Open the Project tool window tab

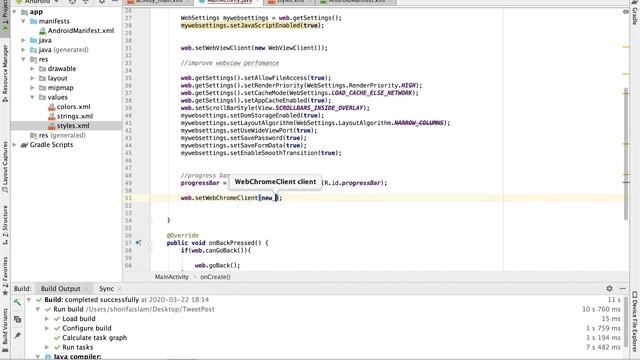click(x=5, y=16)
